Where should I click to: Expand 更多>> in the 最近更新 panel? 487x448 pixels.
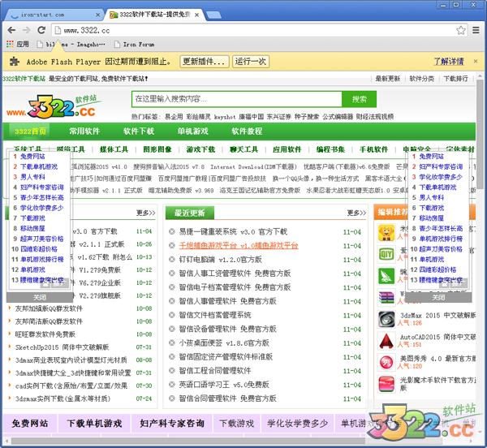tap(356, 213)
